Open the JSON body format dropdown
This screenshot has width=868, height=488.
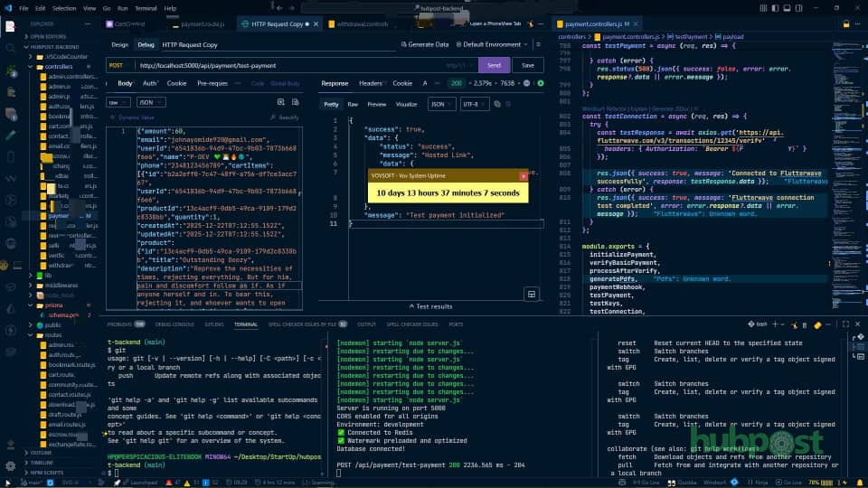tap(151, 102)
